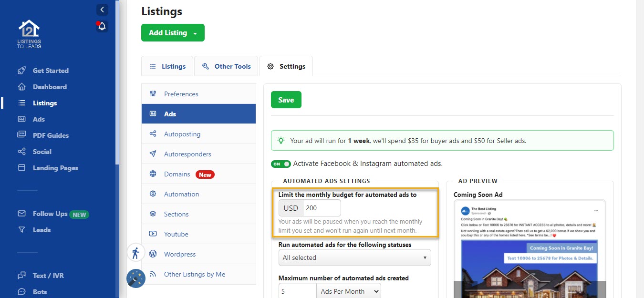Click the magic wand round button
The width and height of the screenshot is (644, 298).
click(x=136, y=278)
